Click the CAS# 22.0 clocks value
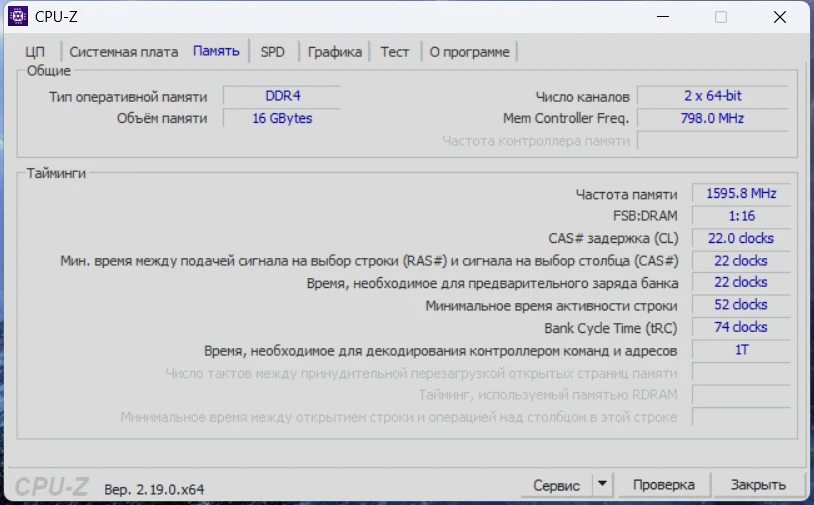 pos(740,238)
